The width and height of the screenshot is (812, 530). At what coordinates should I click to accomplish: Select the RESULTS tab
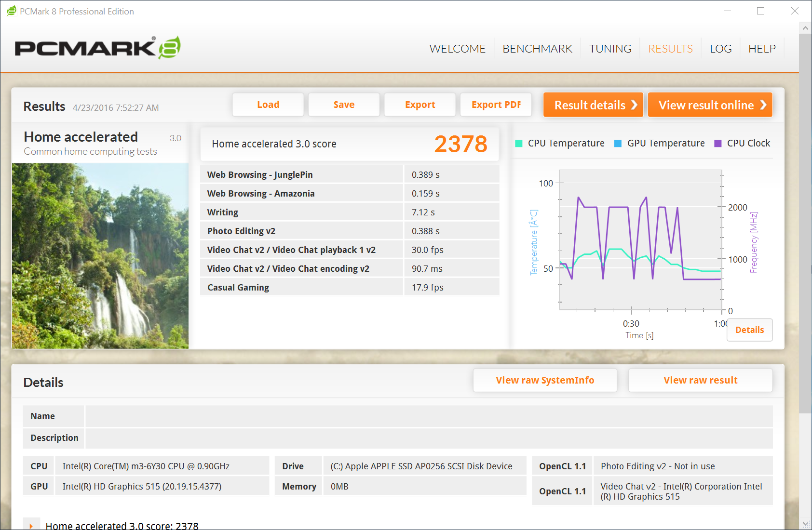(670, 49)
